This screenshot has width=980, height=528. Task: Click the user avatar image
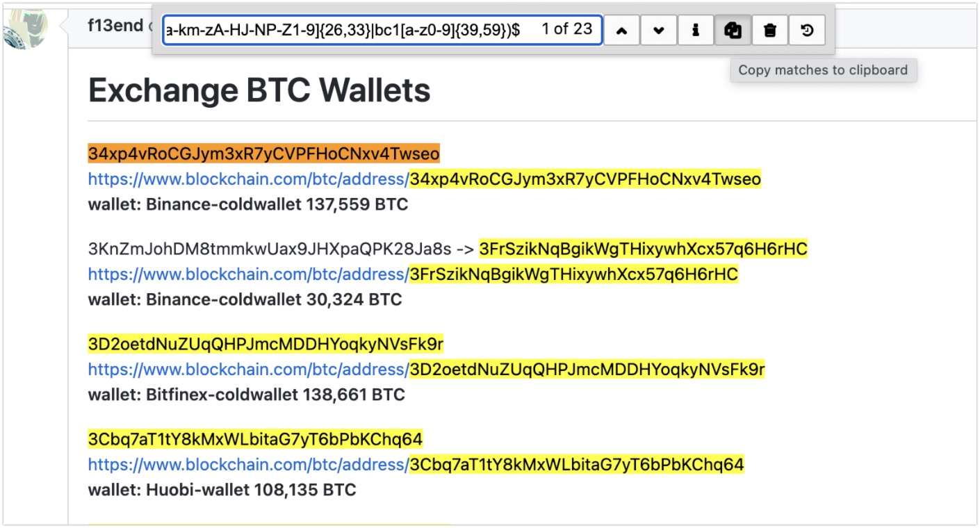(26, 29)
